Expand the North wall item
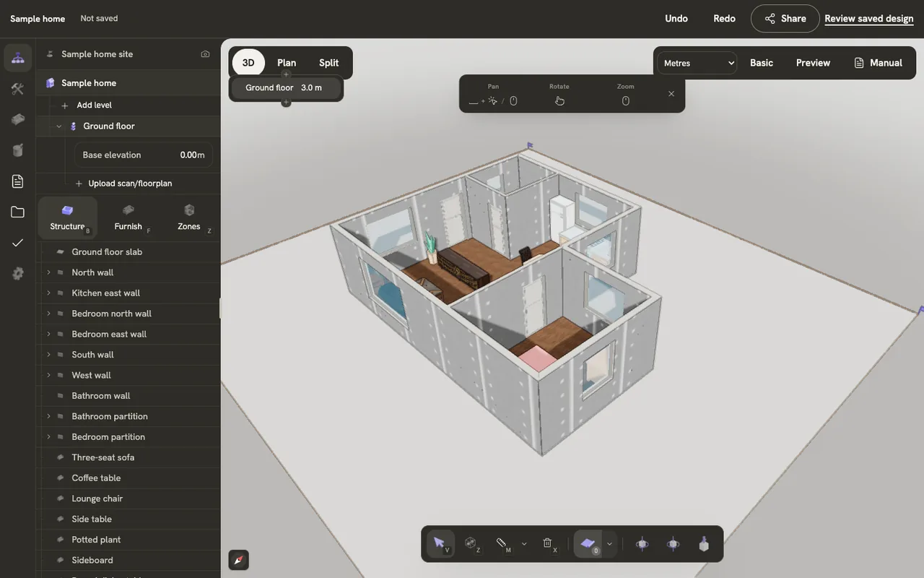Viewport: 924px width, 578px height. click(48, 272)
